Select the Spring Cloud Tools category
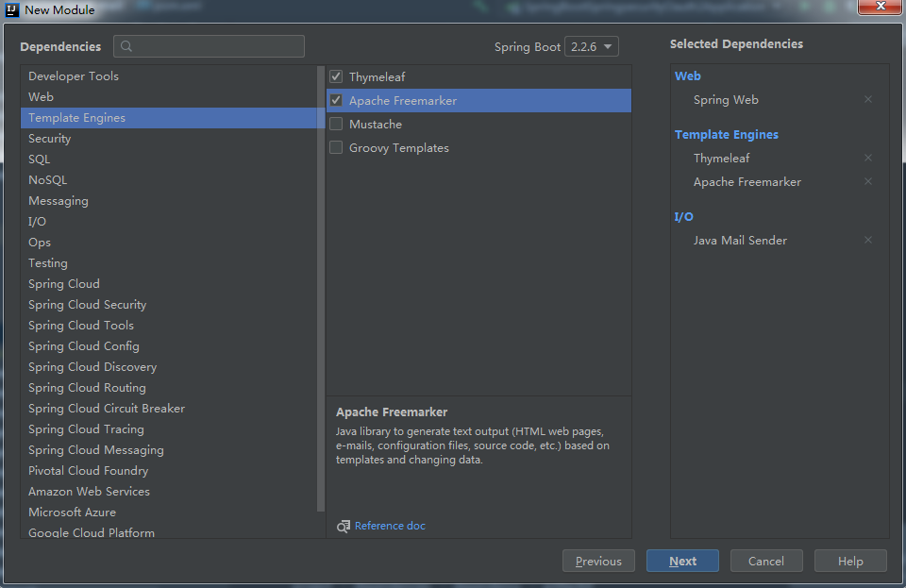Screen dimensions: 906x588 [x=169, y=326]
